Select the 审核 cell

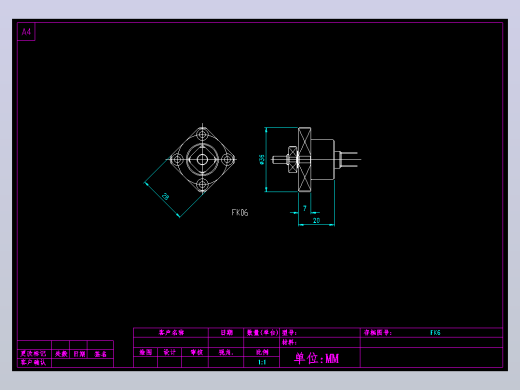pos(195,352)
